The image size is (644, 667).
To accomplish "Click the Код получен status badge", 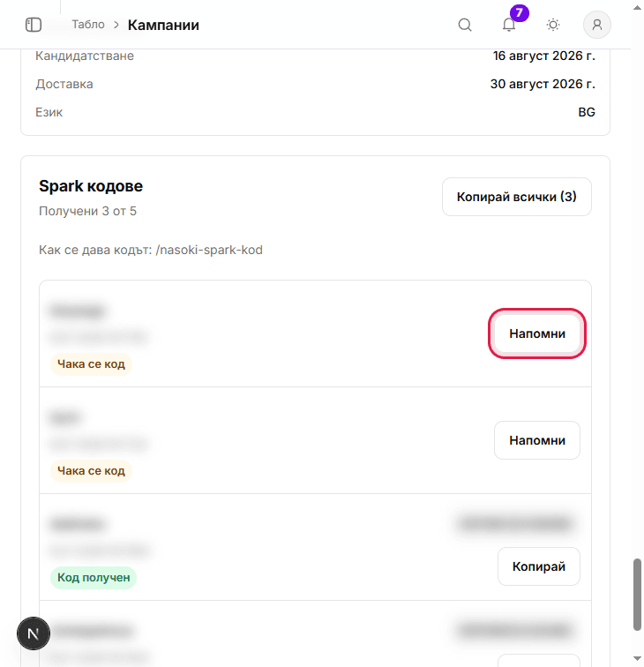I will click(x=94, y=578).
